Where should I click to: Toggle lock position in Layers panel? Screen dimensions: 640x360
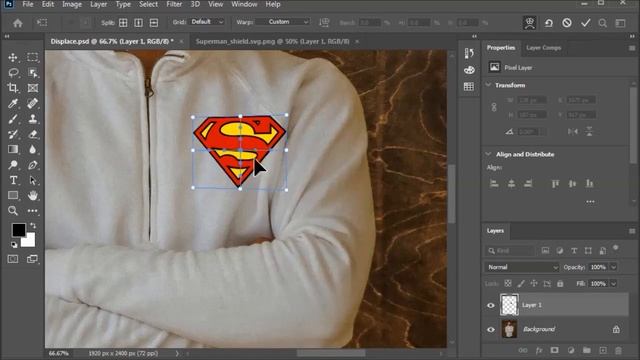[534, 283]
